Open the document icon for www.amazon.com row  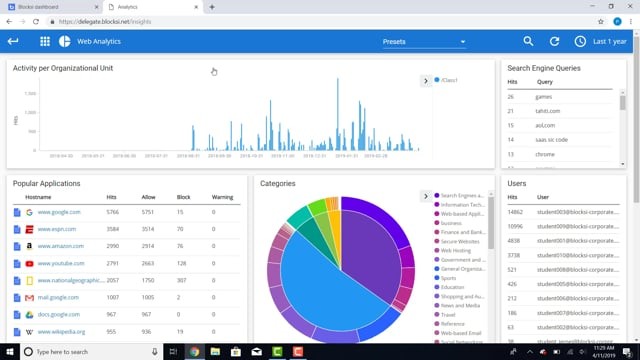point(17,246)
